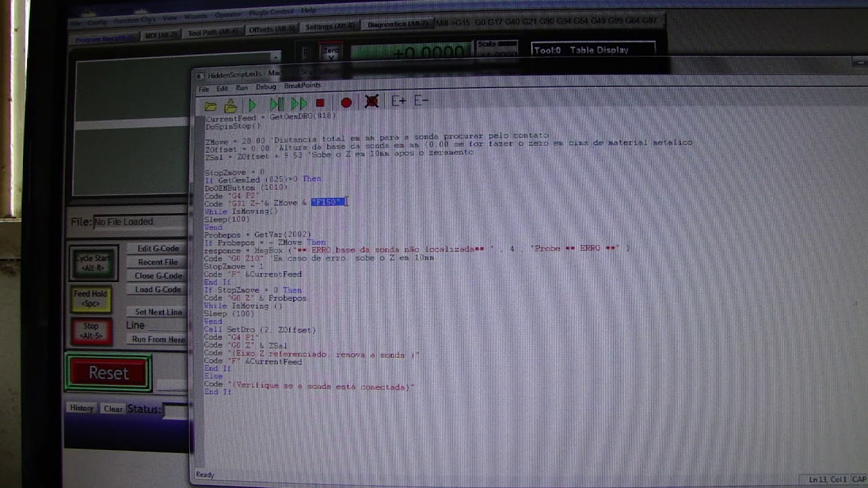Click the green +0.0000 axis DRO
Viewport: 868px width, 488px height.
[410, 52]
